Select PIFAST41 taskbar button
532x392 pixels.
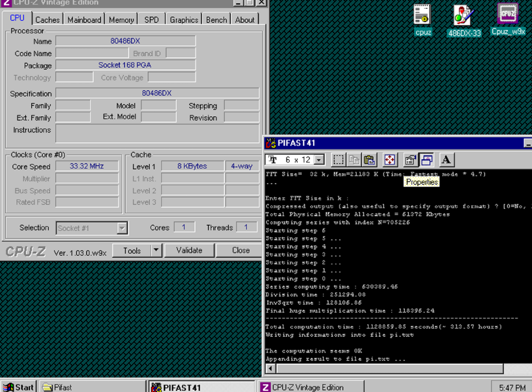pyautogui.click(x=201, y=387)
